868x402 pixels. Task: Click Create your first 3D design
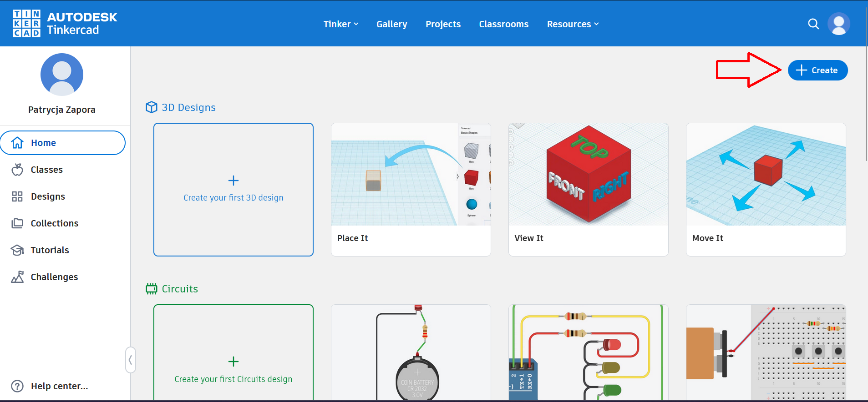(233, 190)
